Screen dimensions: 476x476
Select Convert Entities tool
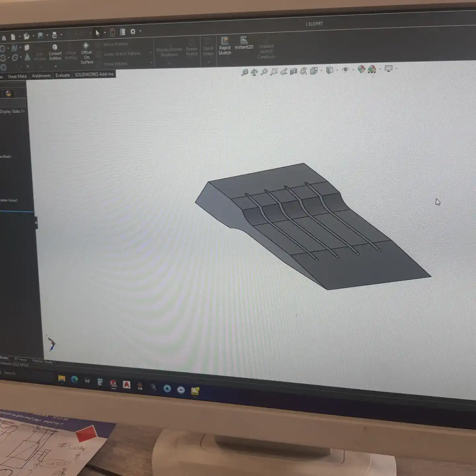pos(55,52)
